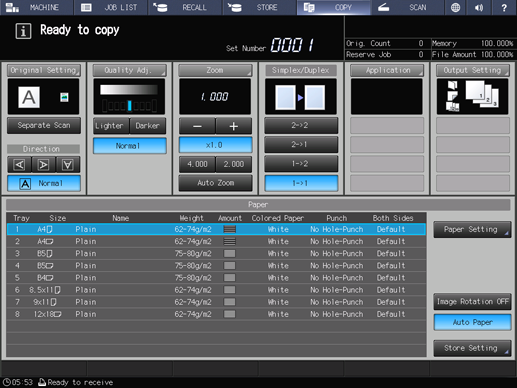
Task: Toggle Image Rotation OFF button
Action: click(472, 302)
